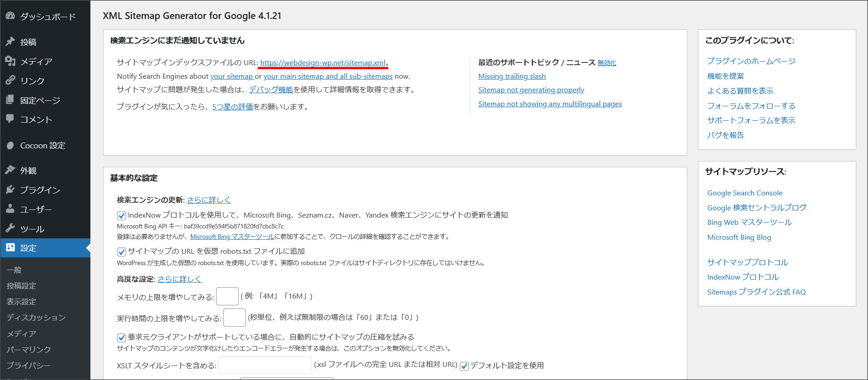Open Bing Web マスターツール sidebar link
868x380 pixels.
click(749, 223)
